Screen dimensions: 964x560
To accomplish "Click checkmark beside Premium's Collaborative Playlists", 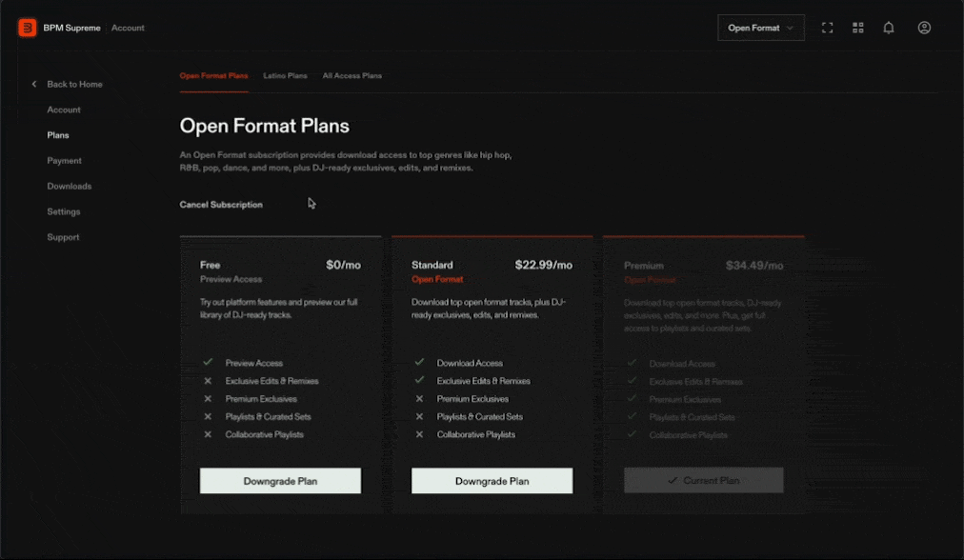I will [632, 434].
